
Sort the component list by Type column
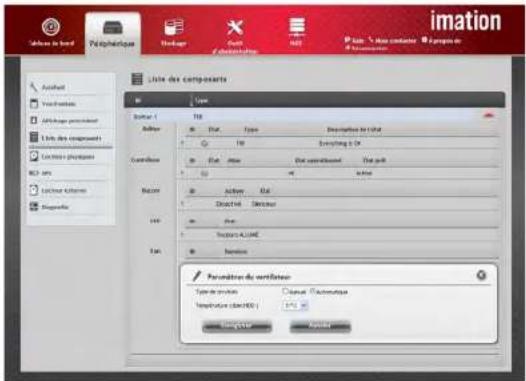pos(201,100)
